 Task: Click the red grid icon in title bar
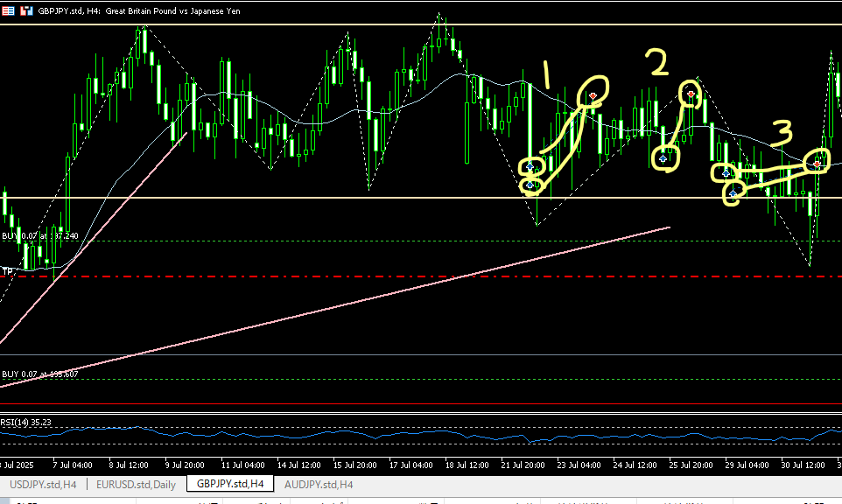coord(8,11)
